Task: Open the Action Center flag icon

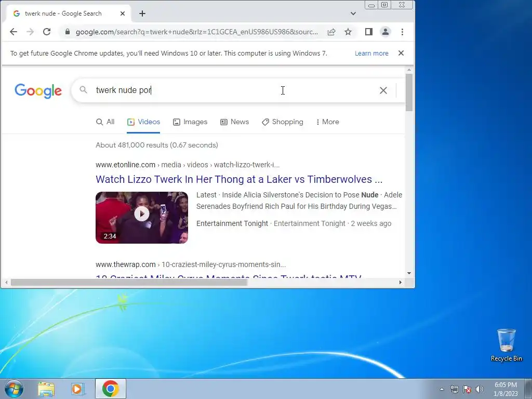Action: (x=467, y=389)
